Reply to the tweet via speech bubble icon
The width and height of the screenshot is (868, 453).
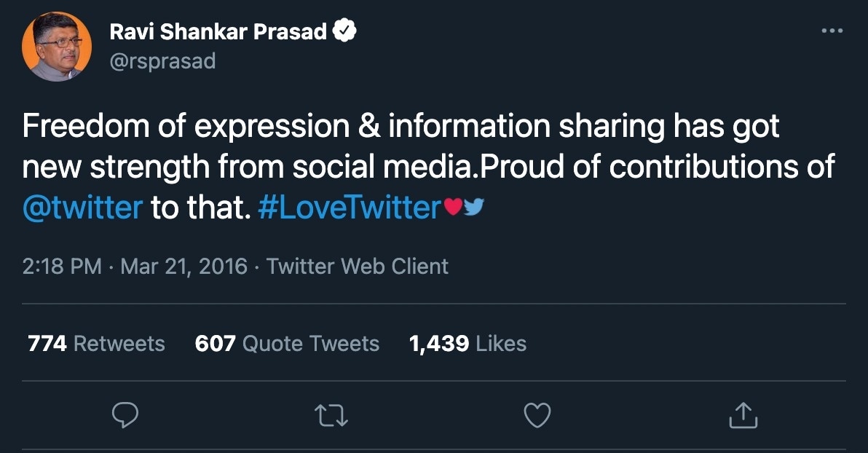126,415
